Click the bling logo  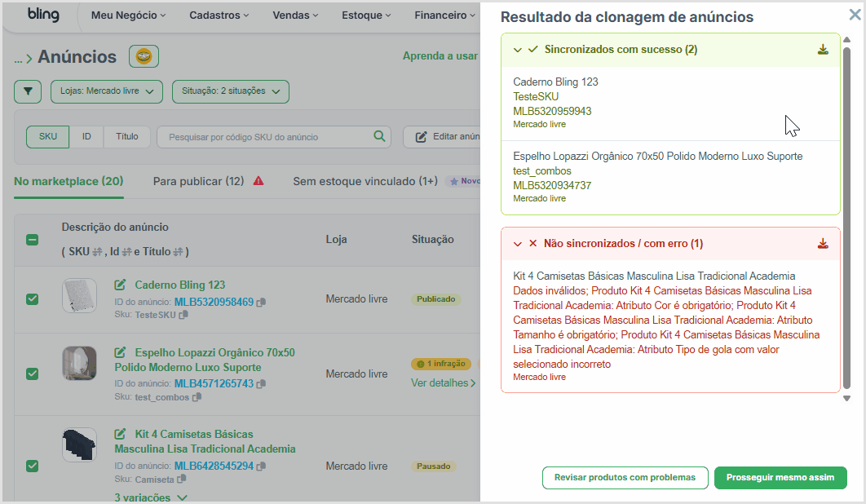pos(43,15)
